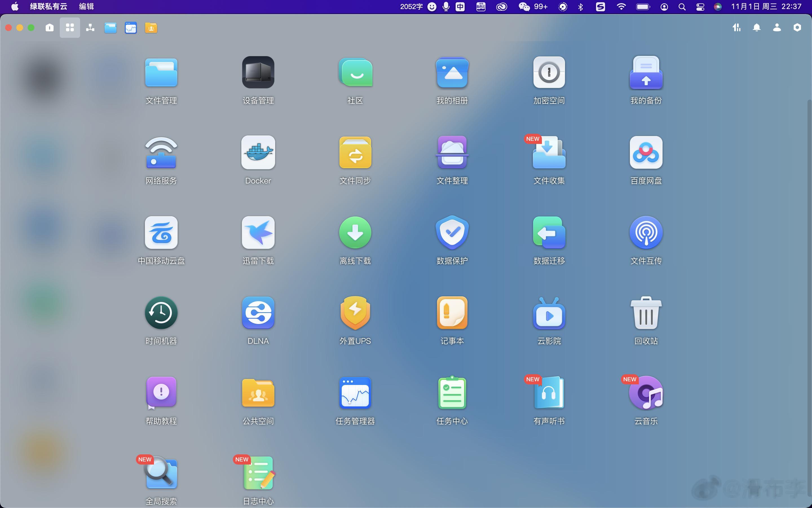This screenshot has width=812, height=508.
Task: Open Control Center in menu bar
Action: tap(700, 6)
